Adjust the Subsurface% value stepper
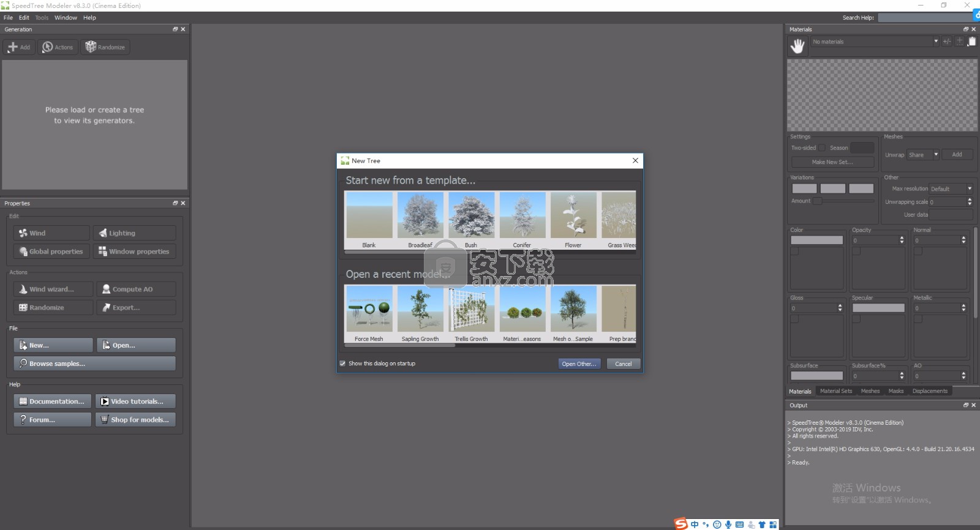The height and width of the screenshot is (530, 980). coord(902,376)
